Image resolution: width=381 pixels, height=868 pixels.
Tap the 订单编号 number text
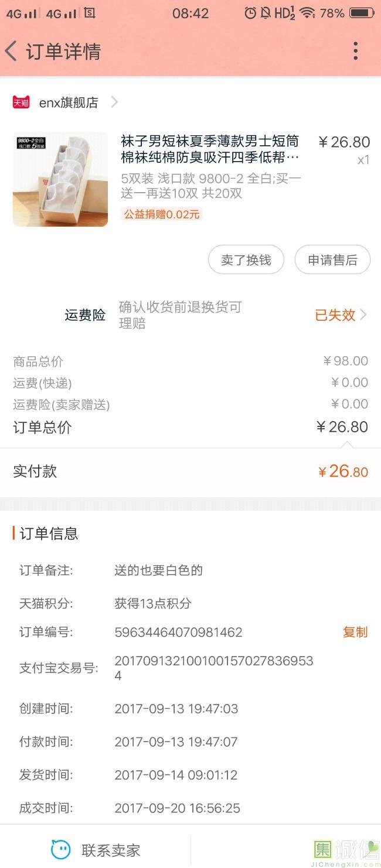click(x=178, y=633)
